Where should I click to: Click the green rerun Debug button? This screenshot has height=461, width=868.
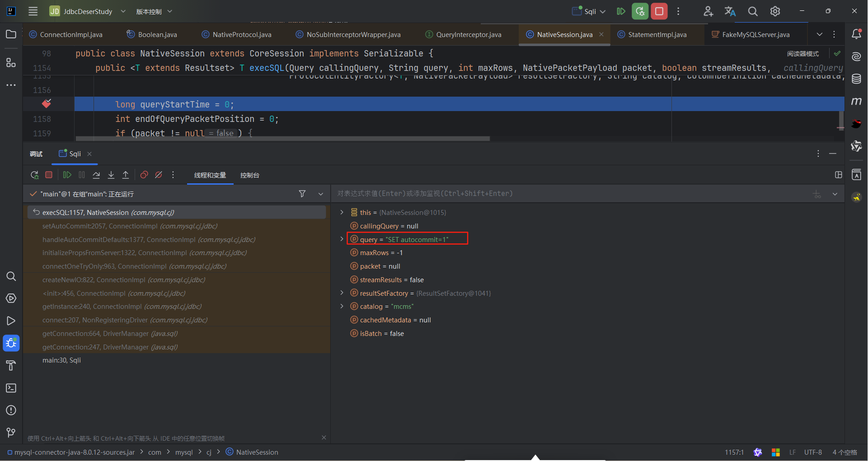pos(640,11)
